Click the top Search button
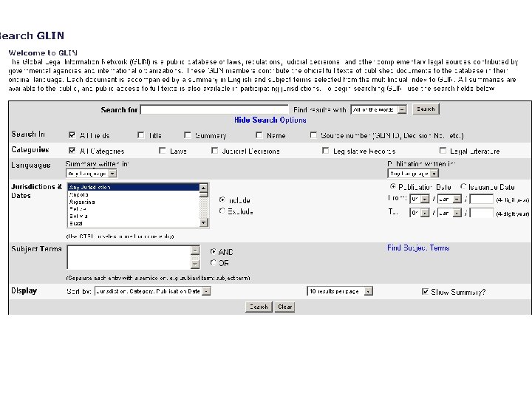This screenshot has width=532, height=399. click(x=426, y=109)
